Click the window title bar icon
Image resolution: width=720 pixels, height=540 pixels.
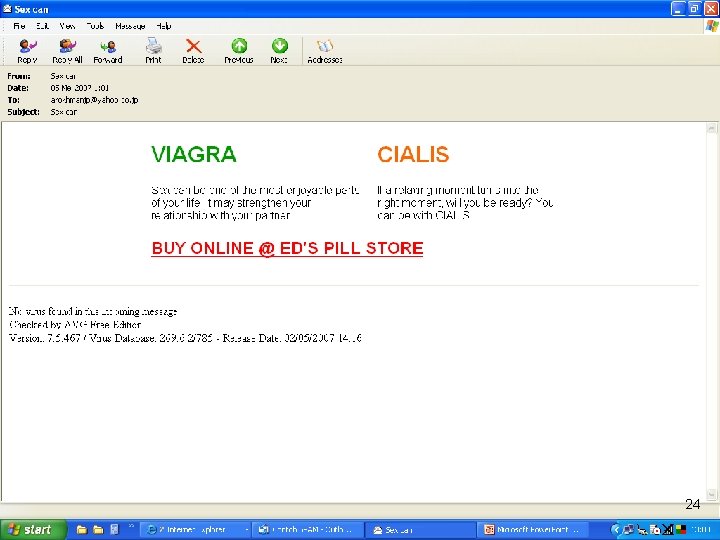point(7,9)
